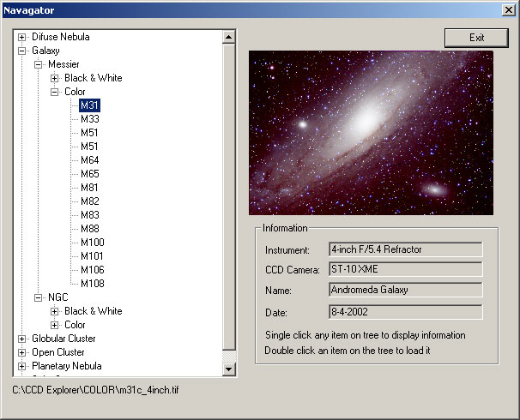Expand Black & White under Messier
This screenshot has width=520, height=420.
tap(55, 78)
